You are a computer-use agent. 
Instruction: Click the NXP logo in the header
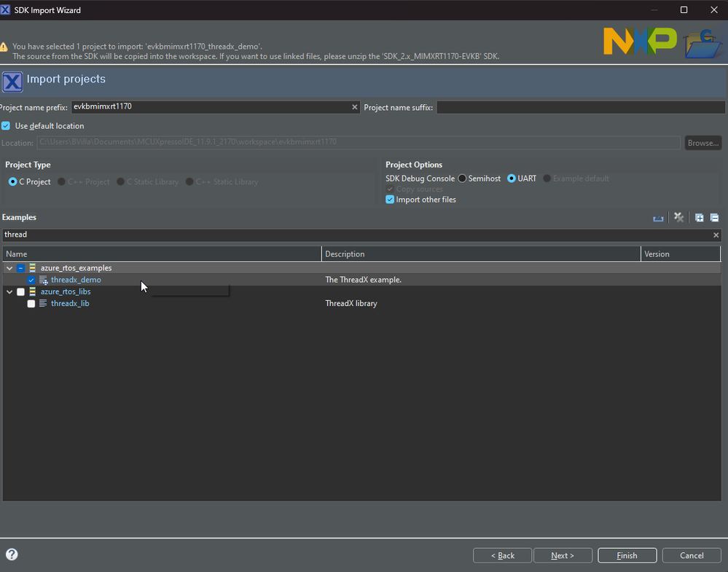(639, 42)
